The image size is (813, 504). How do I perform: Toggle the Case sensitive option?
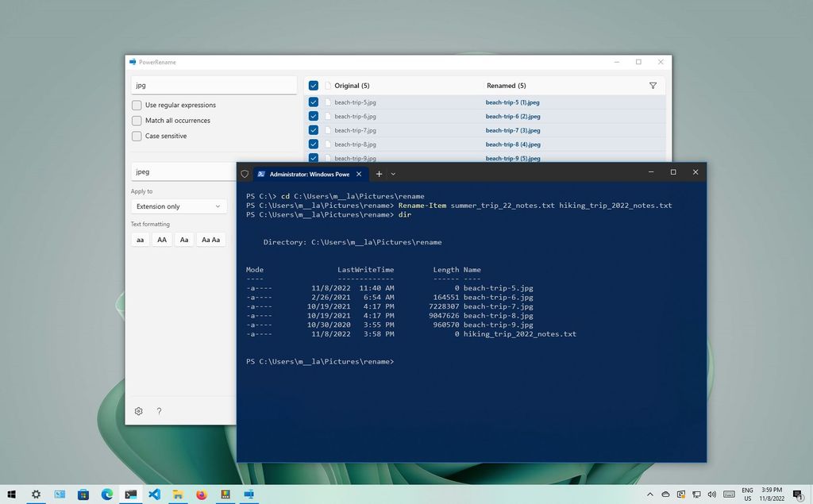click(x=137, y=136)
